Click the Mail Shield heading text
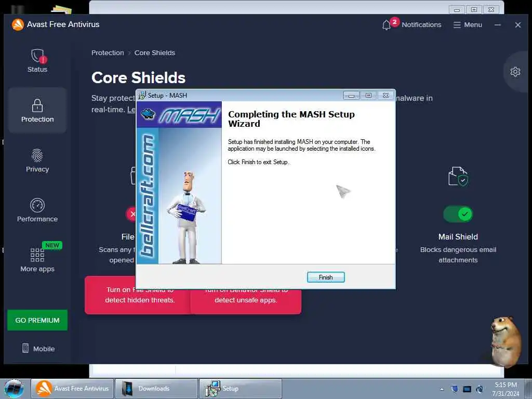 click(x=458, y=236)
